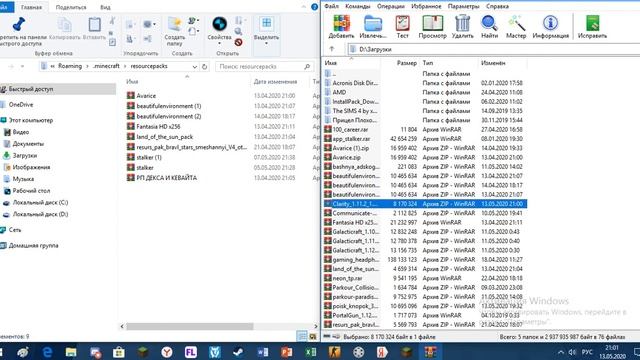Click the Explorer horizontal scrollbar
The height and width of the screenshot is (360, 640).
189,326
